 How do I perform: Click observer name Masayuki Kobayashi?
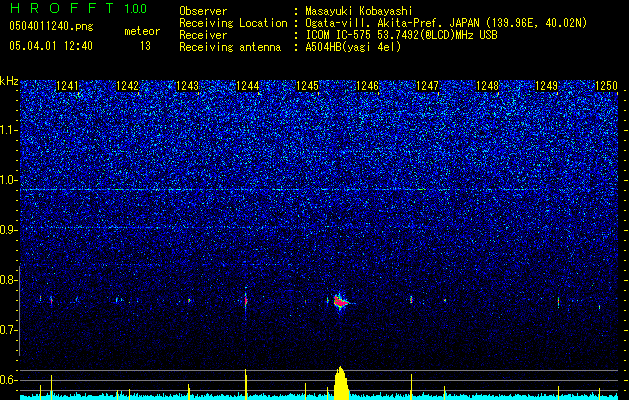click(359, 11)
